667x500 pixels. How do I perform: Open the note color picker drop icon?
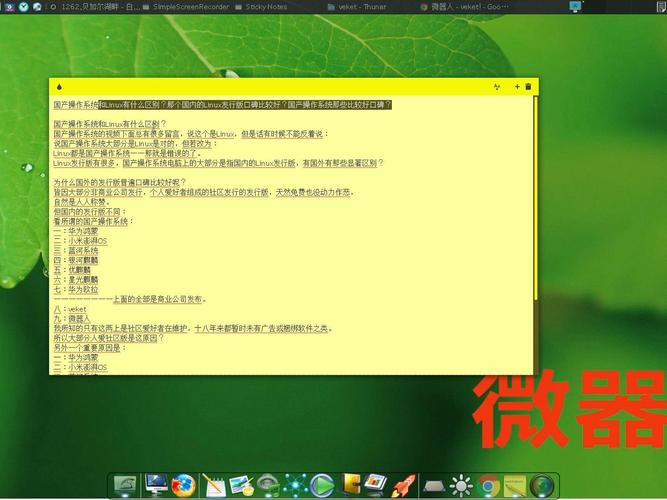point(59,87)
